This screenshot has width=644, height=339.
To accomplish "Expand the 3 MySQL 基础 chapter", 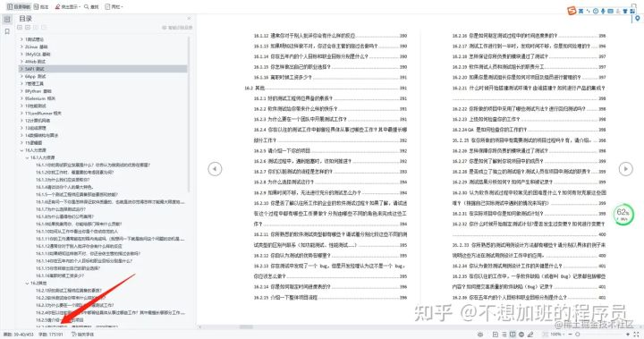I will click(x=21, y=55).
